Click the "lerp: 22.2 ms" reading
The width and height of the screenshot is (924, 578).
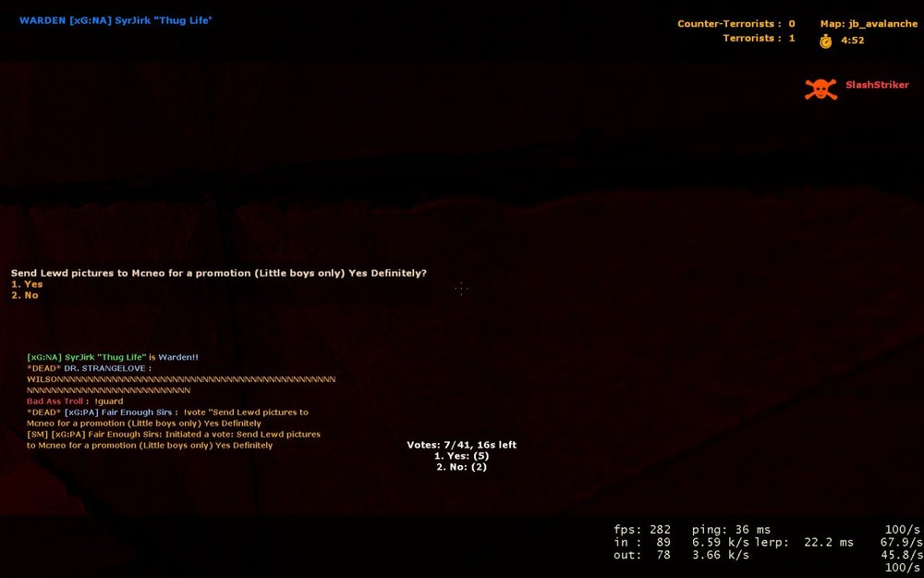pyautogui.click(x=804, y=543)
